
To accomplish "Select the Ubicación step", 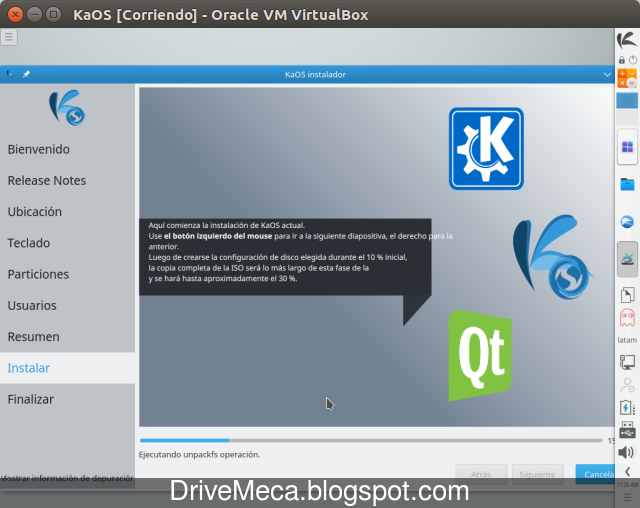I will pos(67,212).
